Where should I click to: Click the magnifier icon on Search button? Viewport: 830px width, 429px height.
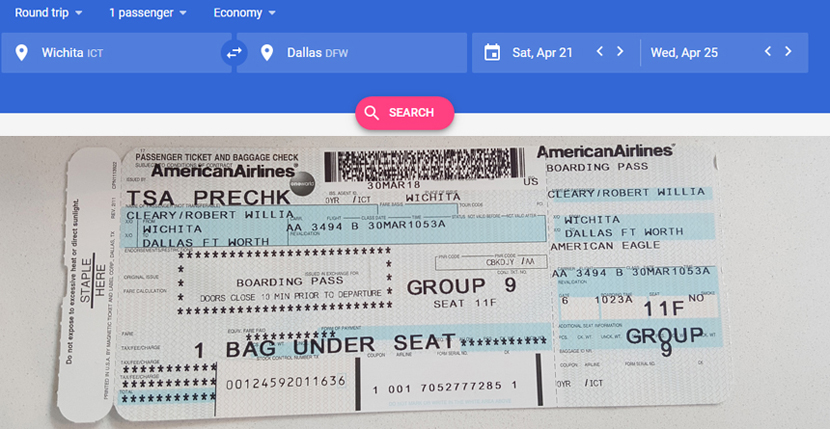click(x=372, y=113)
